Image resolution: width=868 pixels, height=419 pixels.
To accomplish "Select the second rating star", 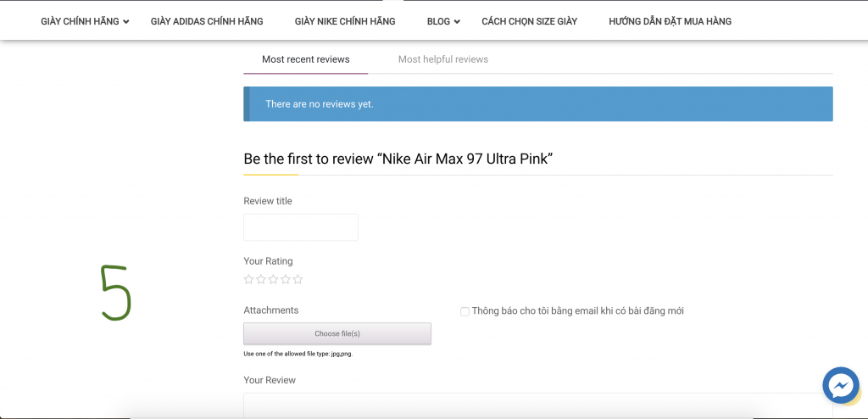I will (261, 279).
